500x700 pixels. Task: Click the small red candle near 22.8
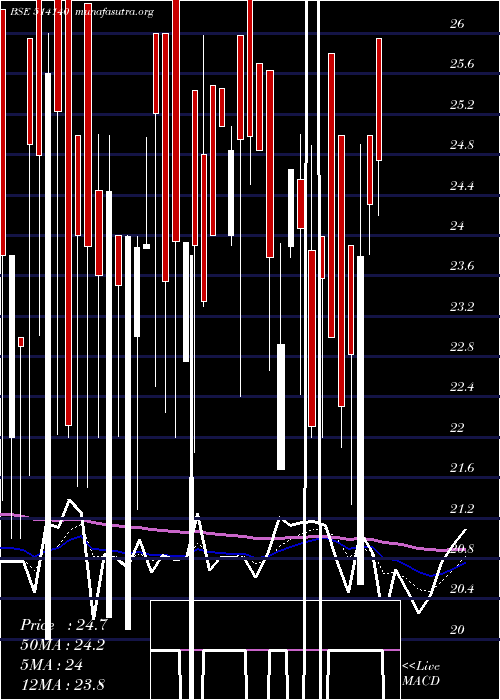pyautogui.click(x=21, y=342)
